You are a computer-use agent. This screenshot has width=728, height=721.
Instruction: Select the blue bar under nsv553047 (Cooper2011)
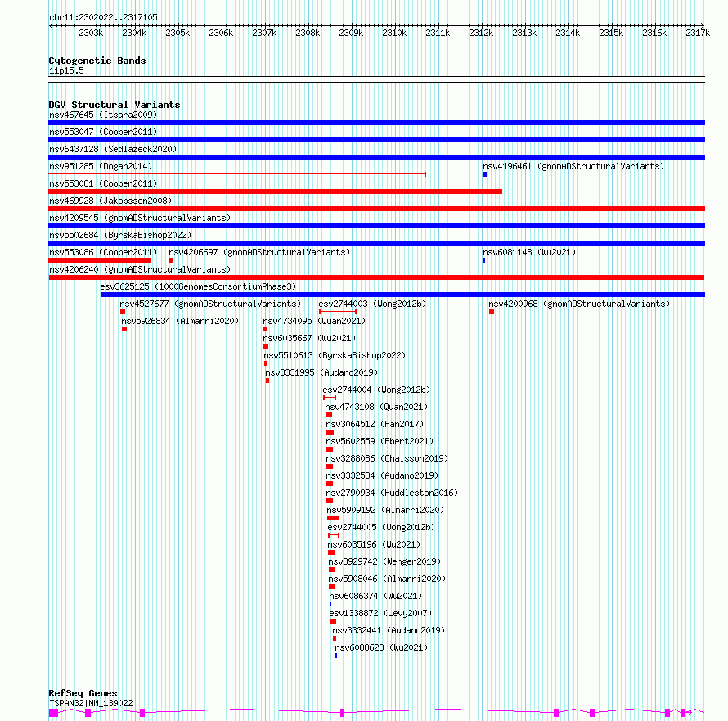(376, 140)
